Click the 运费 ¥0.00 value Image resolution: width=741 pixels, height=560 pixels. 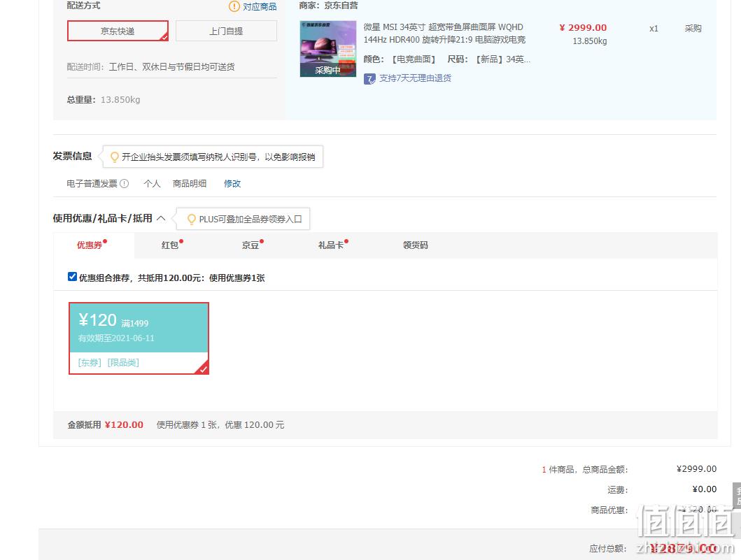[x=704, y=489]
